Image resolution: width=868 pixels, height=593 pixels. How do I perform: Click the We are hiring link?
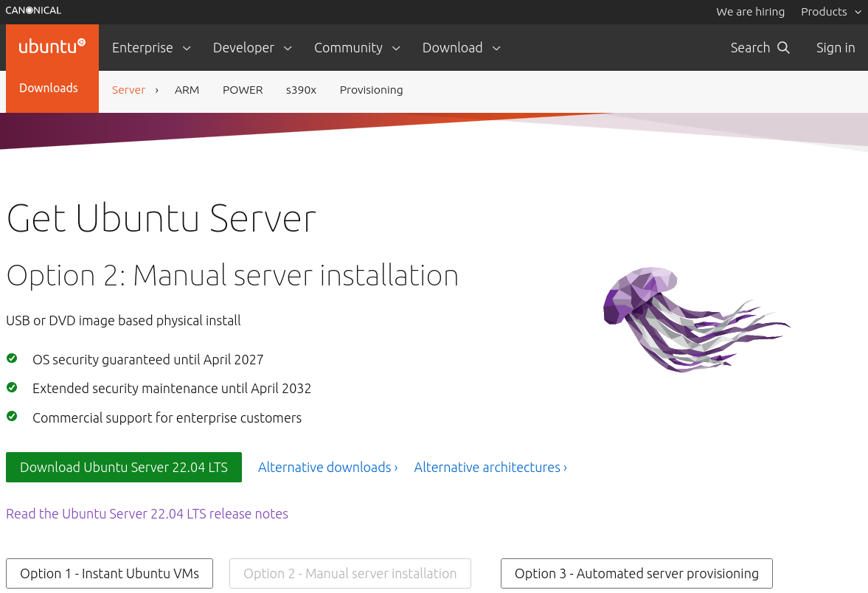pos(750,12)
